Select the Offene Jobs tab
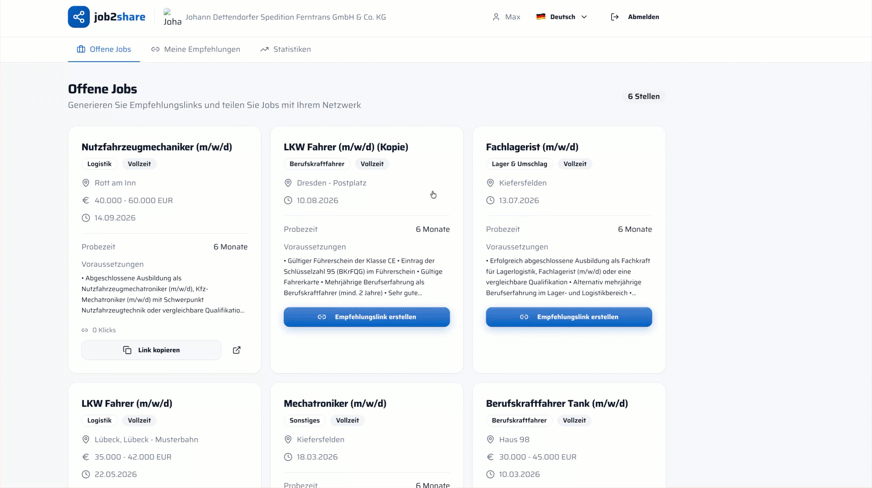Viewport: 872px width, 488px height. tap(104, 49)
